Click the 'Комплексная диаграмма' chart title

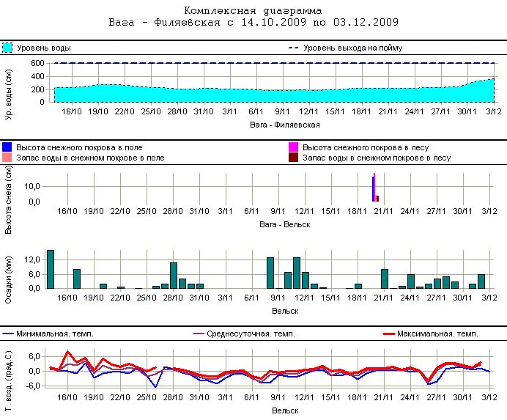(253, 11)
